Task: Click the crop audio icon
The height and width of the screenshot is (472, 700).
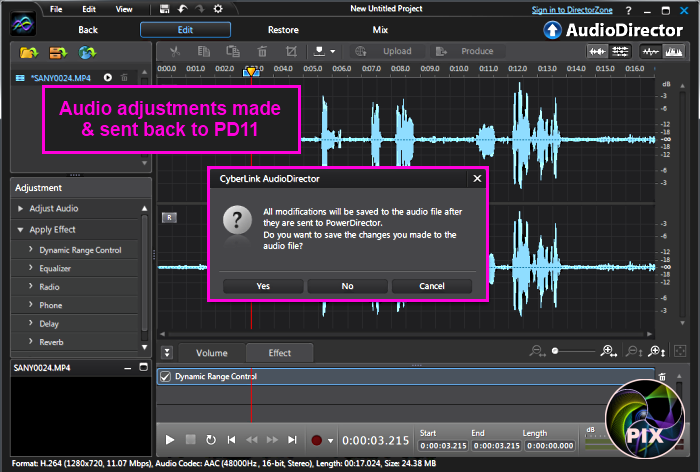Action: coord(291,51)
